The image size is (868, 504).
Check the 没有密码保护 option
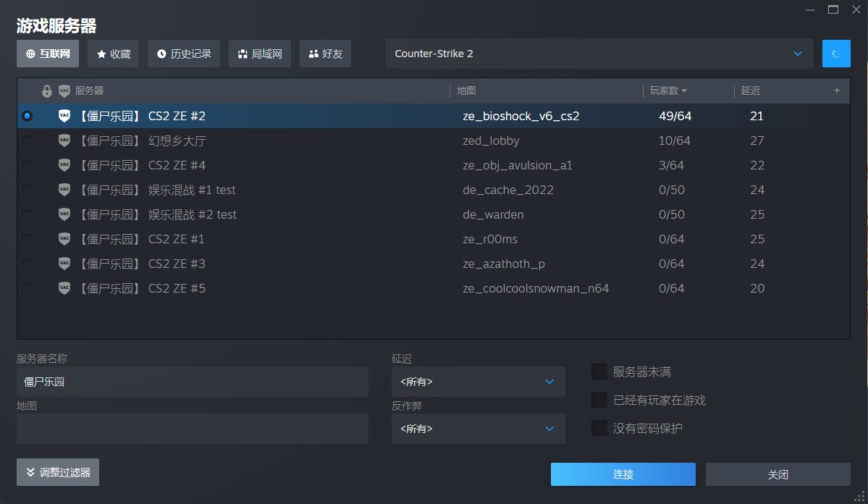click(599, 428)
